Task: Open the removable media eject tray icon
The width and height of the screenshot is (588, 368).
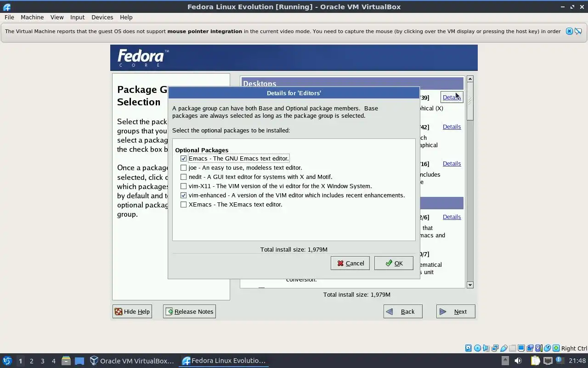Action: [505, 361]
